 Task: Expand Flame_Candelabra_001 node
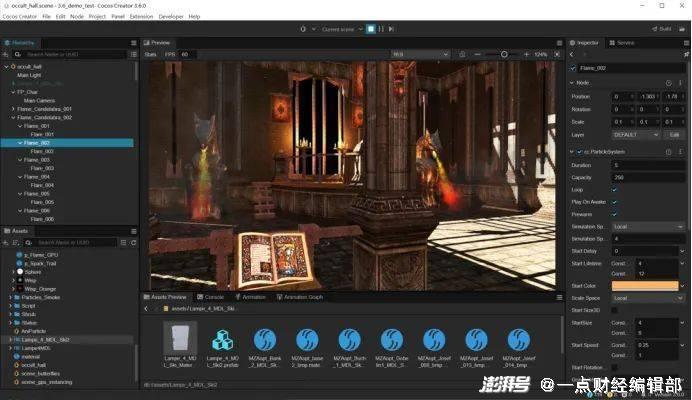tap(13, 109)
